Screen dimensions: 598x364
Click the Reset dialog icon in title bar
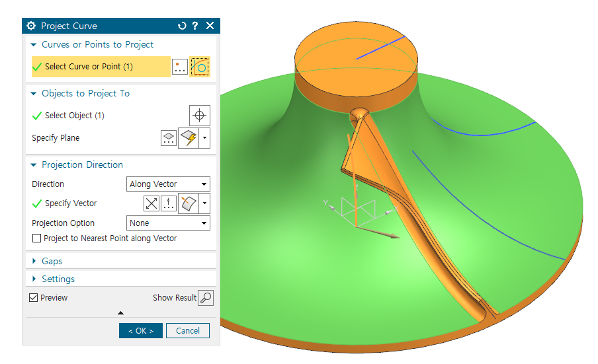click(183, 26)
